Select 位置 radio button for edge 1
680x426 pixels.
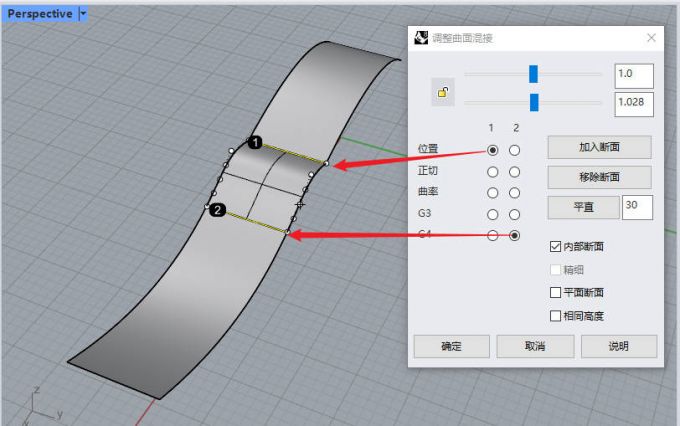tap(492, 150)
